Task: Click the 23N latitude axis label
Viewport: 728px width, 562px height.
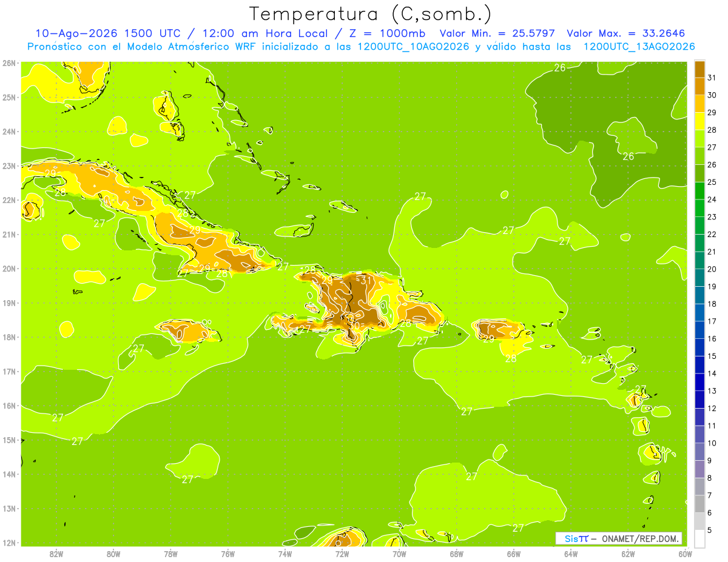Action: click(9, 166)
